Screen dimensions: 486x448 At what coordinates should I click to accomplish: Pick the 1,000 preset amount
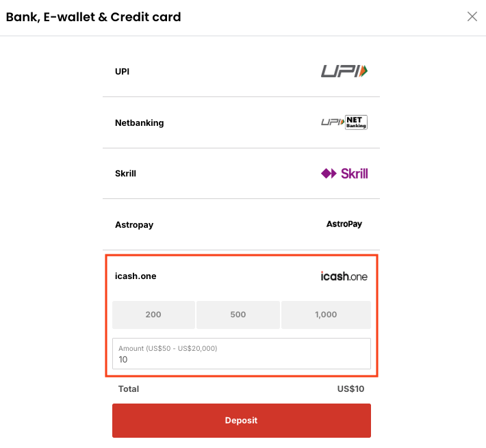click(326, 315)
